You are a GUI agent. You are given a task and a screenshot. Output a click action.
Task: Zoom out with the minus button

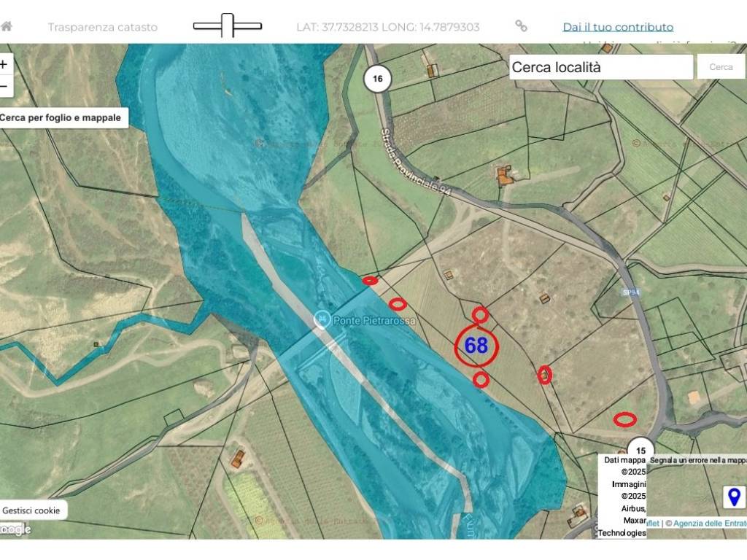click(4, 86)
